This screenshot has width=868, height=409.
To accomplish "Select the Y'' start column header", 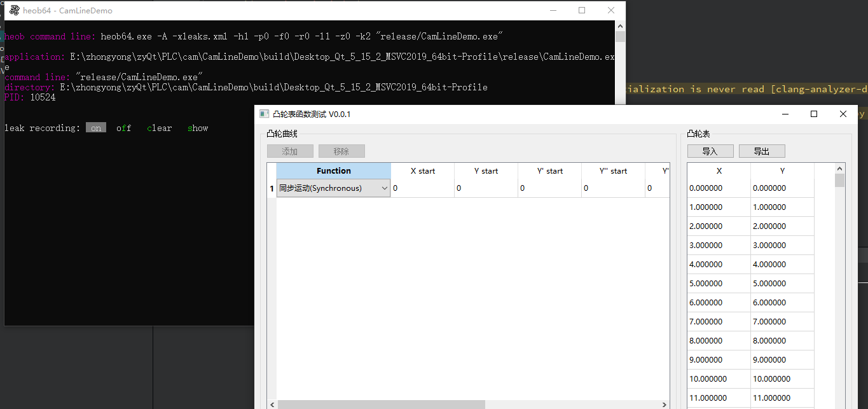I will [x=614, y=171].
